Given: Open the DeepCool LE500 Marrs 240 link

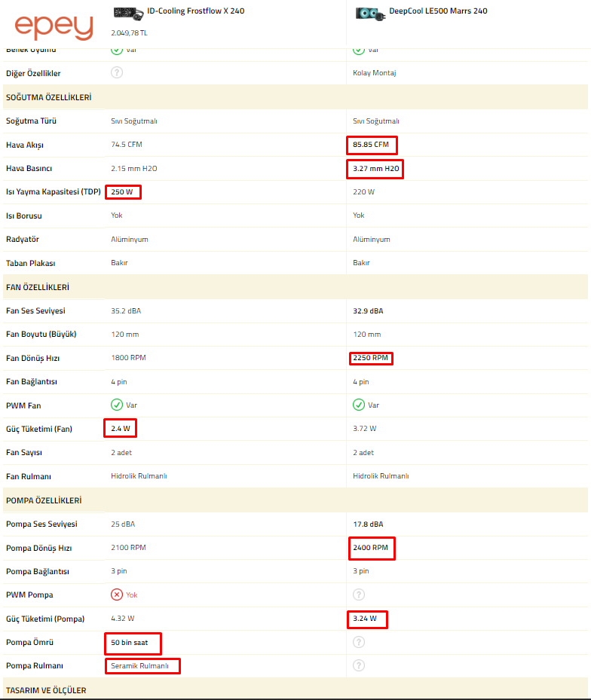Looking at the screenshot, I should point(438,11).
